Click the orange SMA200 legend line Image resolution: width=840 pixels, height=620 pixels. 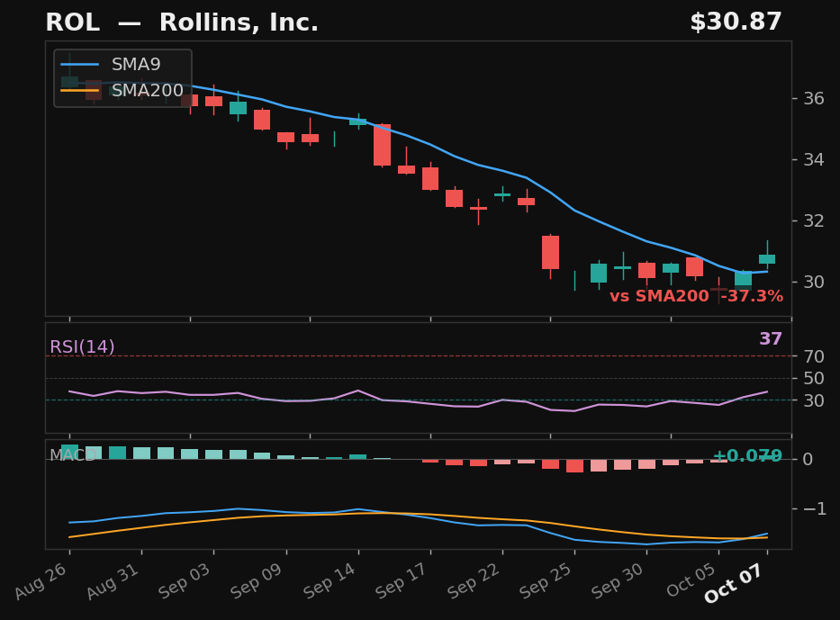pyautogui.click(x=80, y=90)
